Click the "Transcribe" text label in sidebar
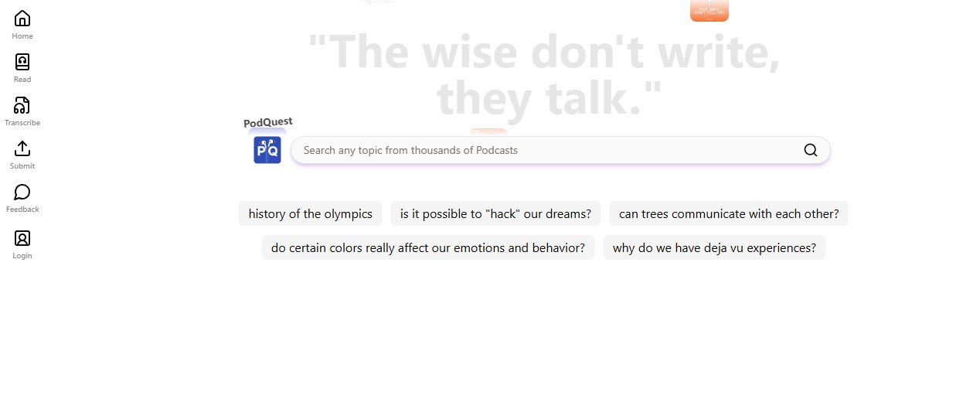980x409 pixels. point(22,123)
